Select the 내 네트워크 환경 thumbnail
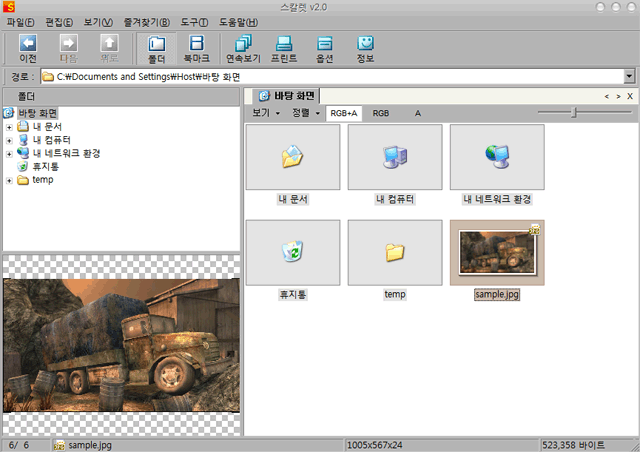Viewport: 640px width, 452px height. (x=497, y=157)
